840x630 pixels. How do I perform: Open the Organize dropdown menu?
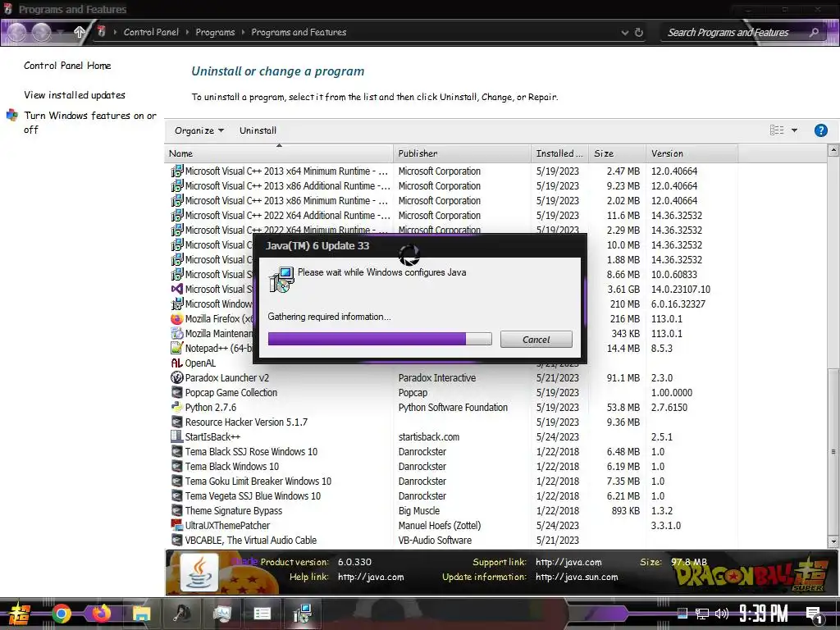199,130
